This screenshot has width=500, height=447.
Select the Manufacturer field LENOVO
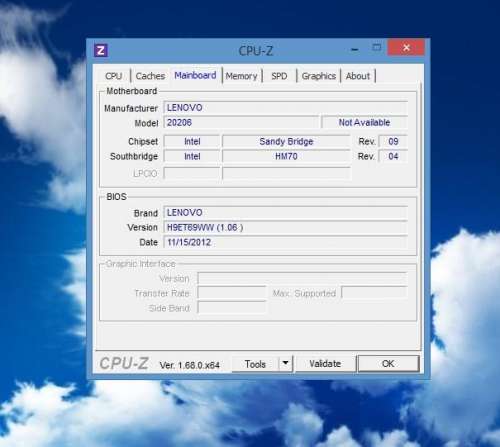286,108
